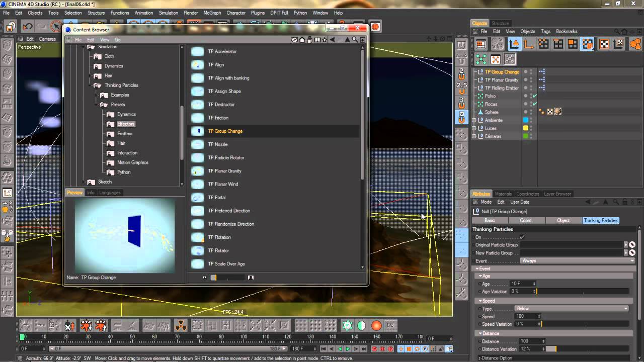Open the Render menu
This screenshot has height=362, width=644.
point(191,13)
